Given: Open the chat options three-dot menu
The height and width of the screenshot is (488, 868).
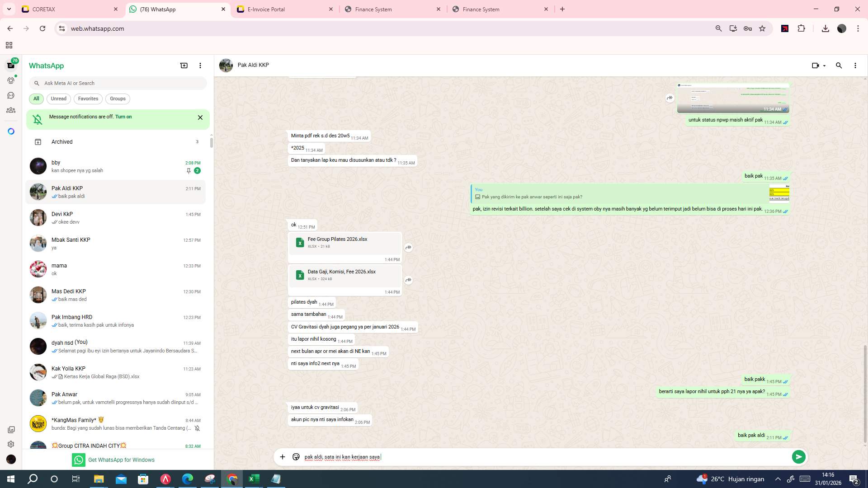Looking at the screenshot, I should coord(855,66).
